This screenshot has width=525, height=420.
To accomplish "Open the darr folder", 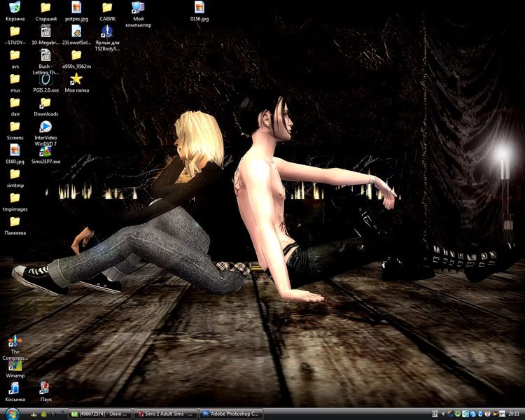I will [x=15, y=107].
